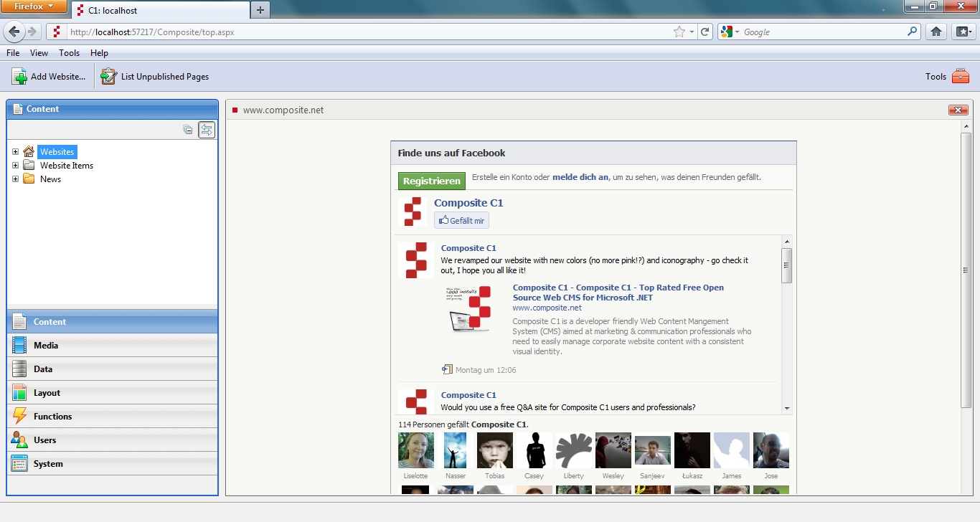980x522 pixels.
Task: Select the Layout perspective
Action: pyautogui.click(x=47, y=393)
